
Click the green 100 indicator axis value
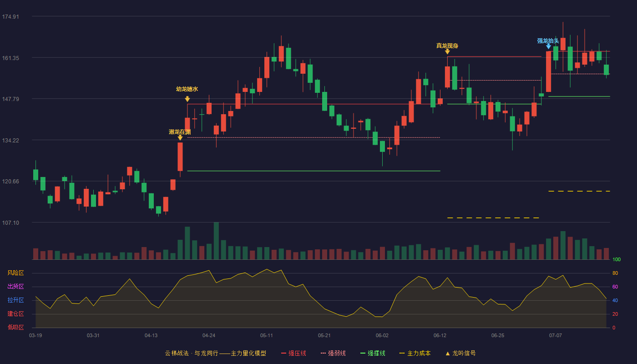[x=617, y=259]
